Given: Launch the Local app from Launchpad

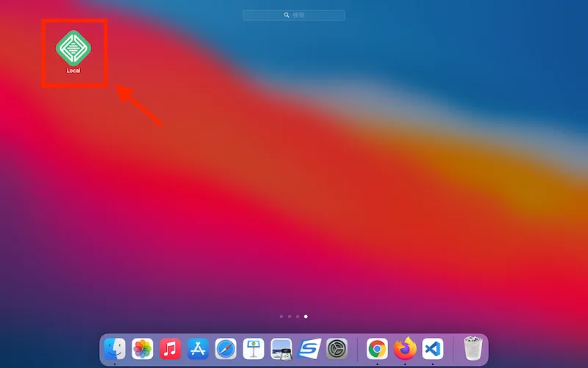Looking at the screenshot, I should pos(73,48).
